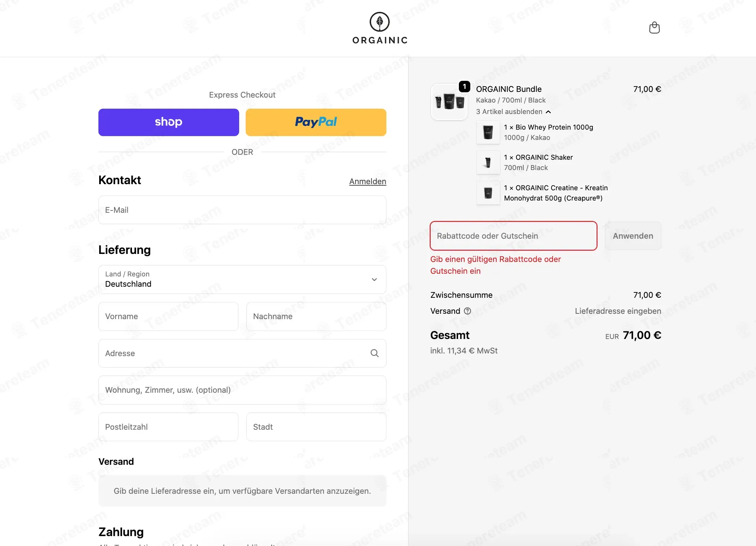Pay with PayPal express button
The width and height of the screenshot is (756, 546).
(316, 122)
